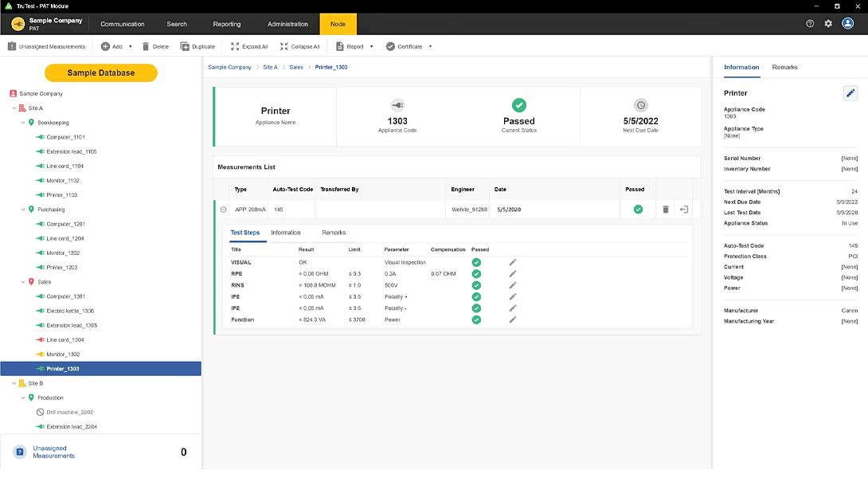Select Drill machine_2202 in tree
This screenshot has height=478, width=868.
69,412
